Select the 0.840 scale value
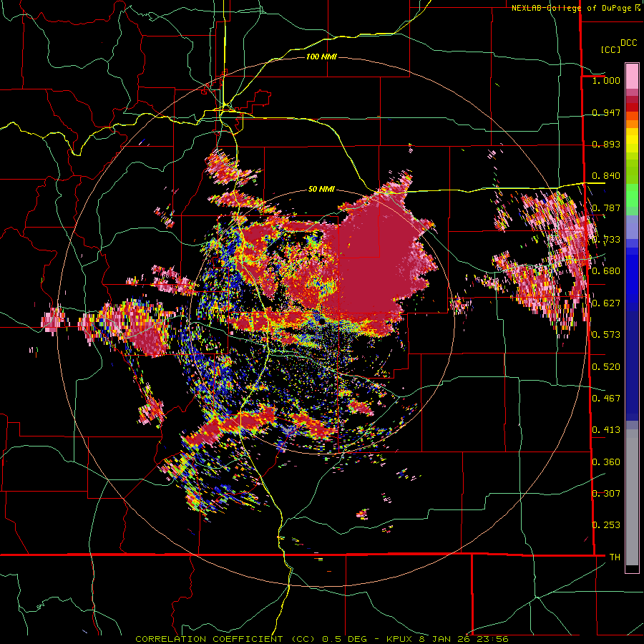644x644 pixels. point(606,176)
